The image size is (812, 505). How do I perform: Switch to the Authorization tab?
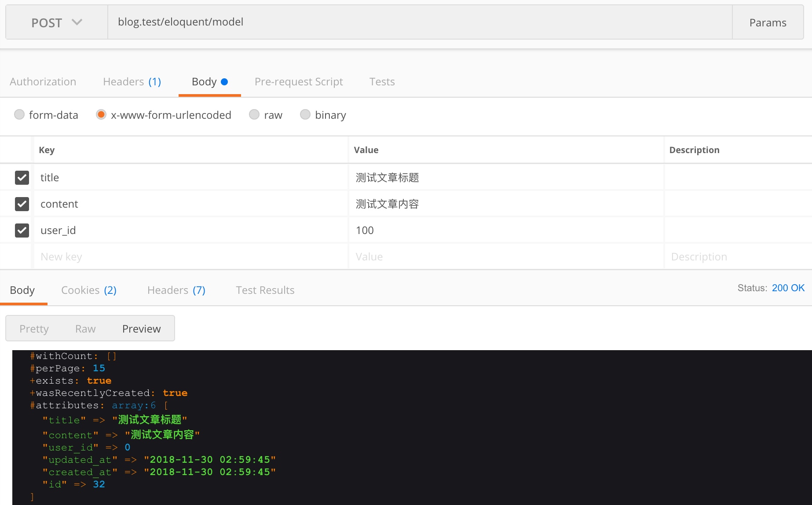pos(43,82)
